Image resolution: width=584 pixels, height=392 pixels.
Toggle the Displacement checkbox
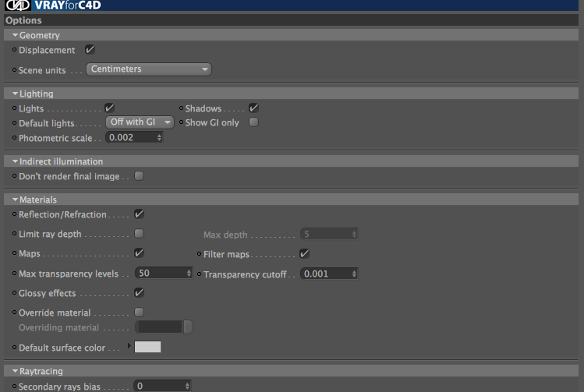pyautogui.click(x=90, y=50)
